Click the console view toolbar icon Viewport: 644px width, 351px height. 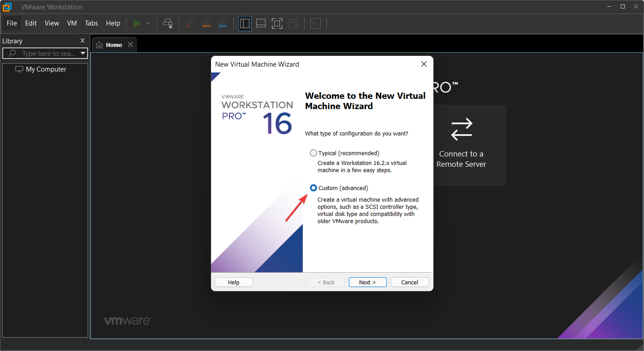pyautogui.click(x=316, y=24)
